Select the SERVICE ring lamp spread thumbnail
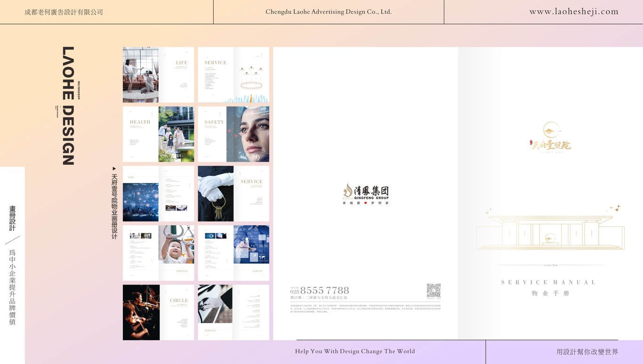Screen dimensions: 643x364 click(233, 75)
